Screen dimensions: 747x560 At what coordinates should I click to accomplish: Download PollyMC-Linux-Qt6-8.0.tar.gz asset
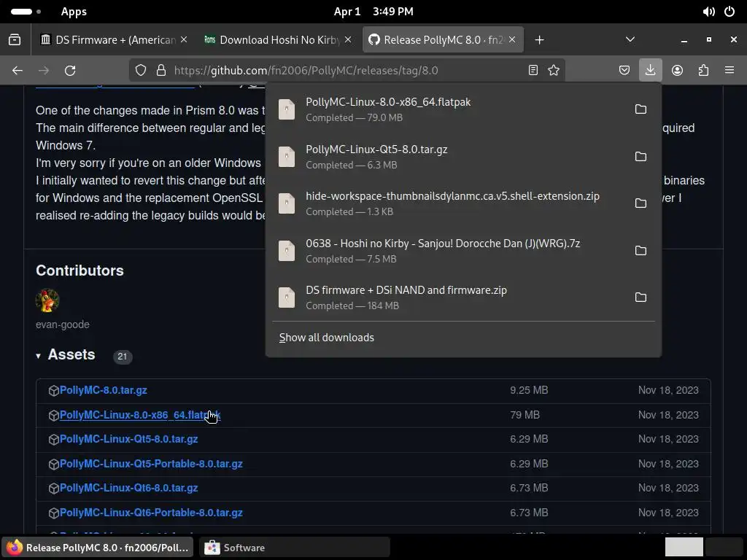(x=128, y=488)
